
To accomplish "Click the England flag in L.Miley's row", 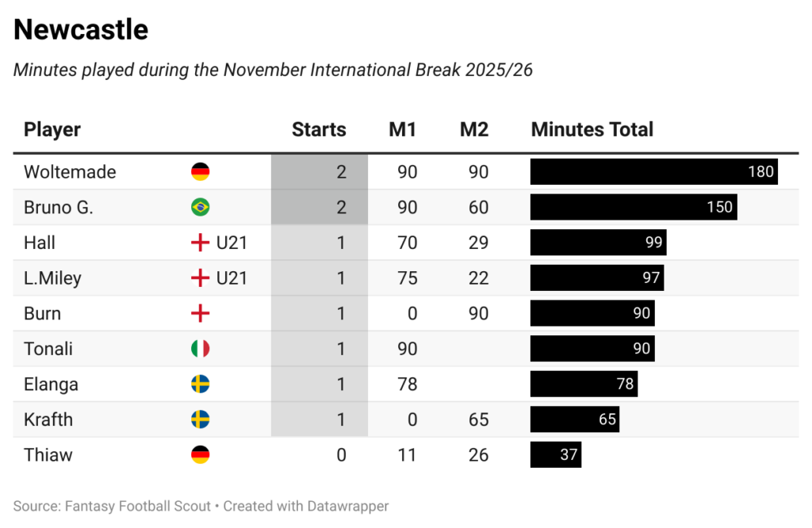I will (x=201, y=278).
